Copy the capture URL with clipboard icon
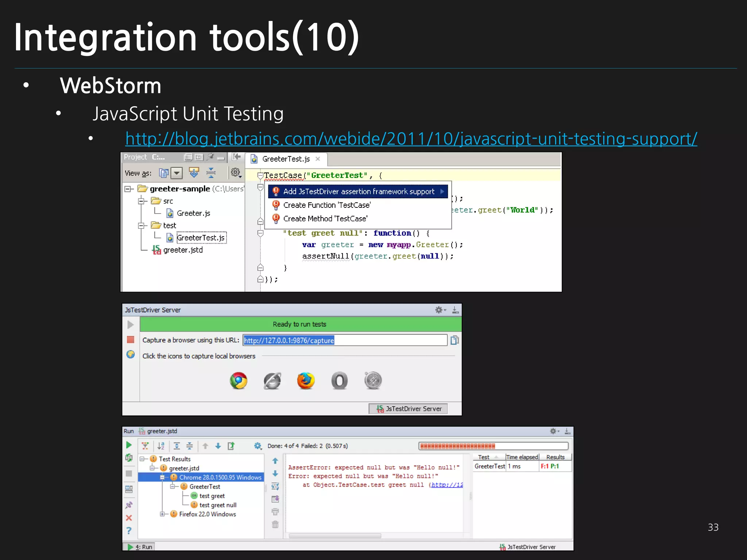The width and height of the screenshot is (747, 560). coord(454,340)
